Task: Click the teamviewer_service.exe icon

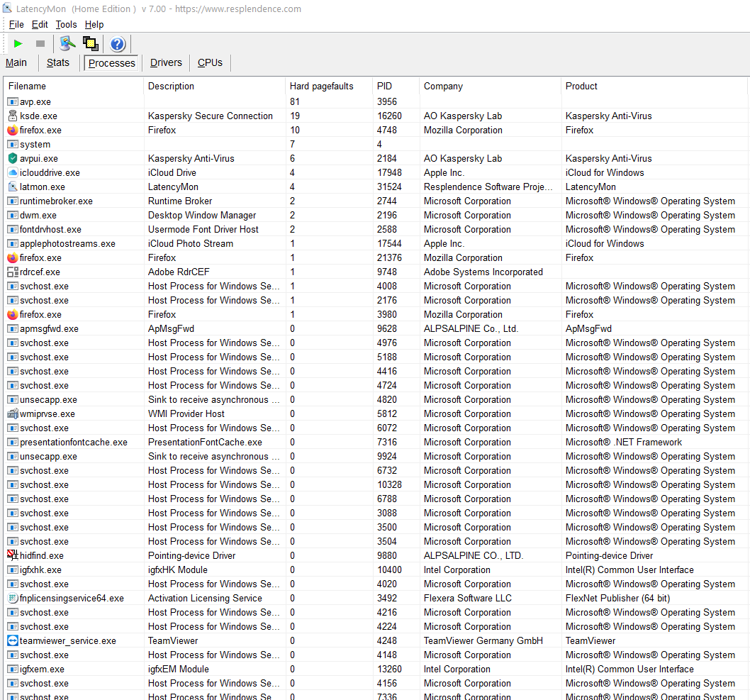Action: [x=13, y=640]
